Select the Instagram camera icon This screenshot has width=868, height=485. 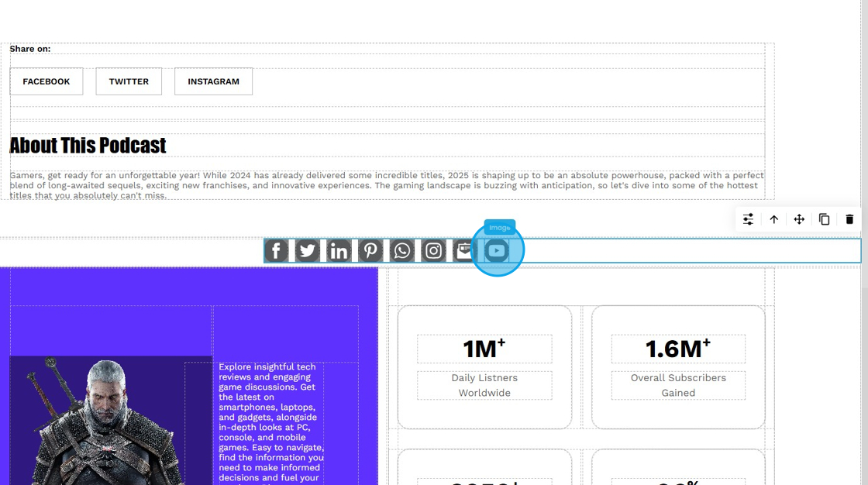point(433,251)
